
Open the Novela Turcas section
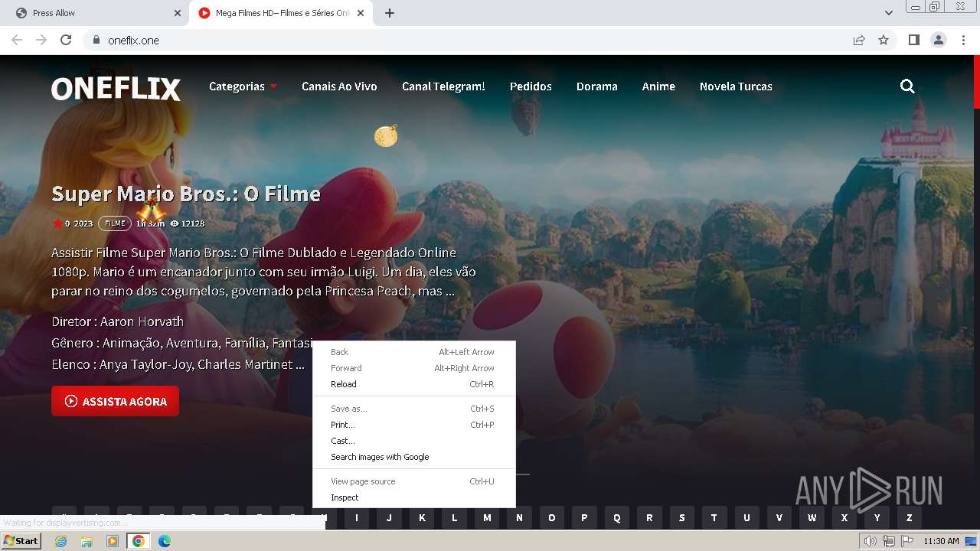pos(736,86)
